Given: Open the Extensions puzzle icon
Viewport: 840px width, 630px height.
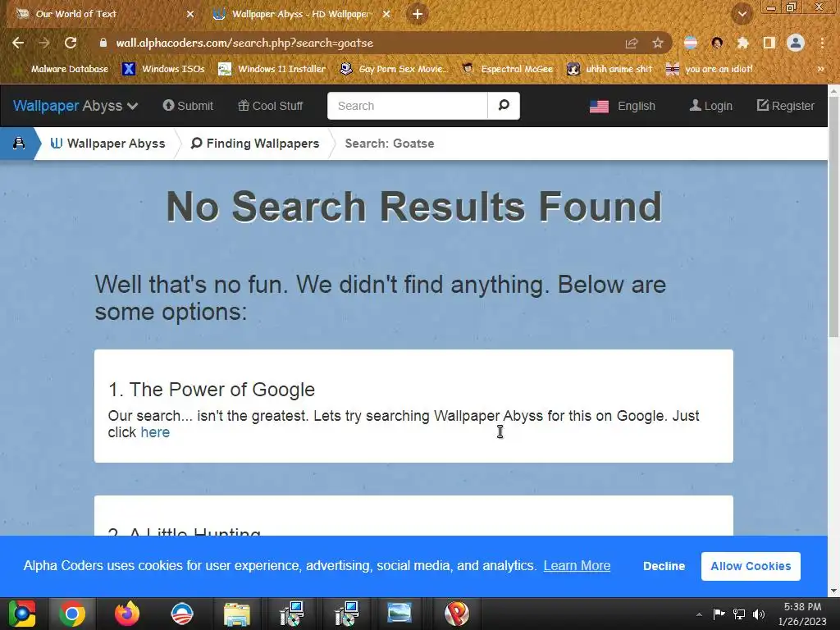Looking at the screenshot, I should (742, 43).
